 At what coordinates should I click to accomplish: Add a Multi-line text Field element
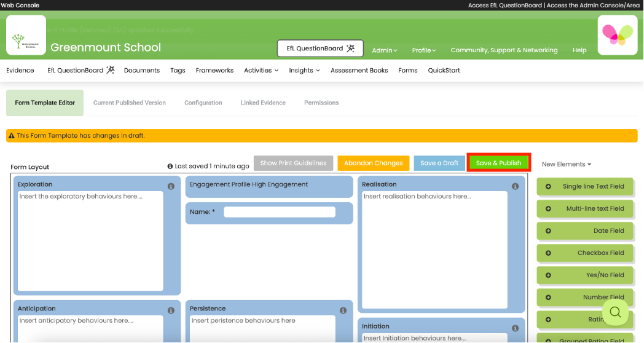tap(585, 208)
